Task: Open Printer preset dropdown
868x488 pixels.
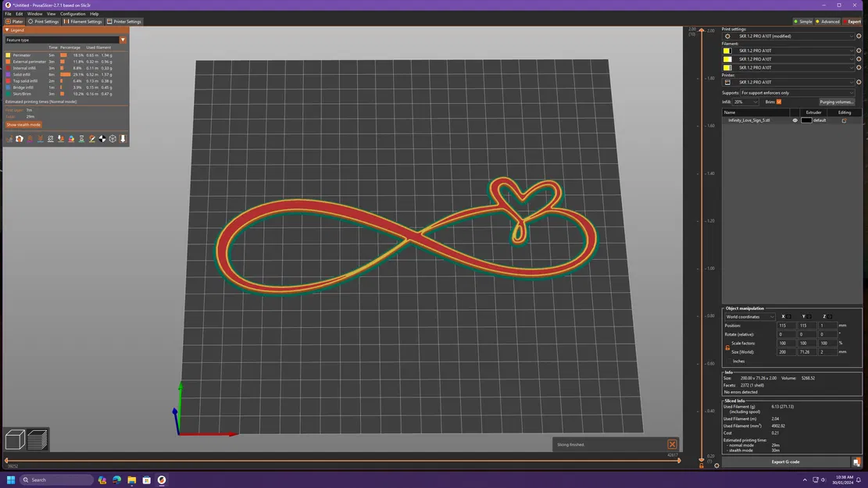Action: click(x=789, y=82)
